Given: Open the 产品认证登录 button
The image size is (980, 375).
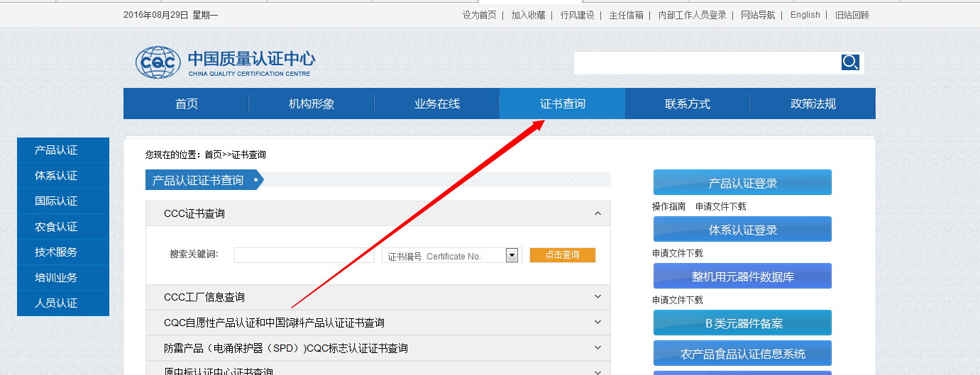Looking at the screenshot, I should click(x=742, y=183).
